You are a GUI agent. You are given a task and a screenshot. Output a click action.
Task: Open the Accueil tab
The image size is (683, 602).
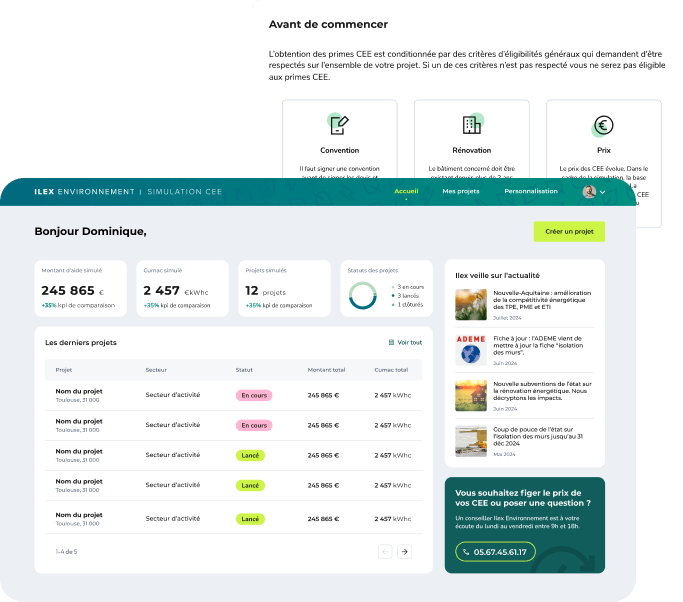click(x=406, y=190)
